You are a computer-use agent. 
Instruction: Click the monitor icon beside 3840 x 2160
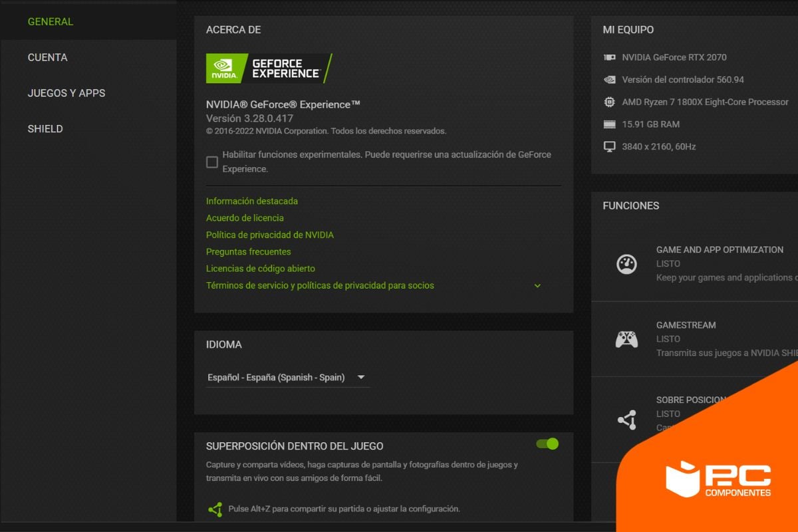coord(609,146)
